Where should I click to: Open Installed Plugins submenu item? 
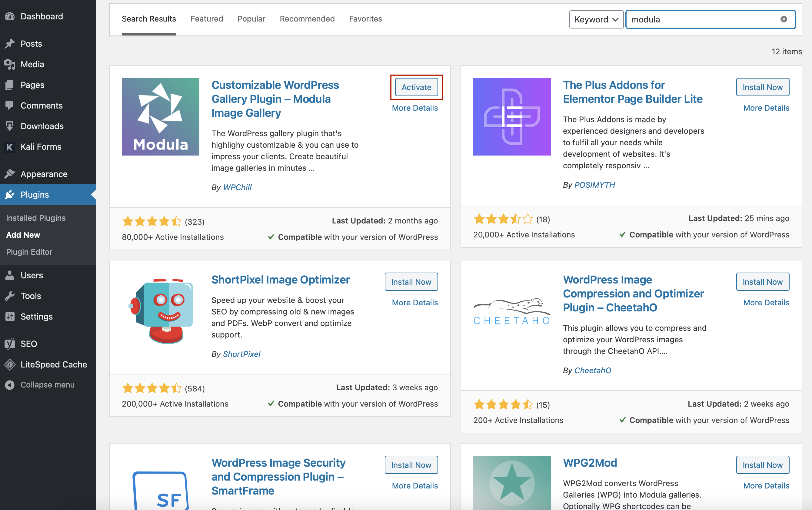[x=36, y=218]
